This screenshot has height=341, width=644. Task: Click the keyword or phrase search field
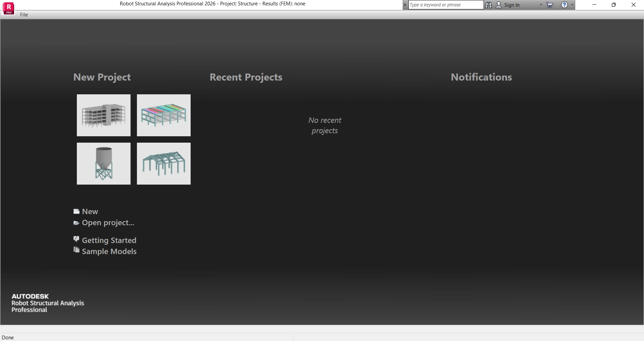tap(445, 5)
